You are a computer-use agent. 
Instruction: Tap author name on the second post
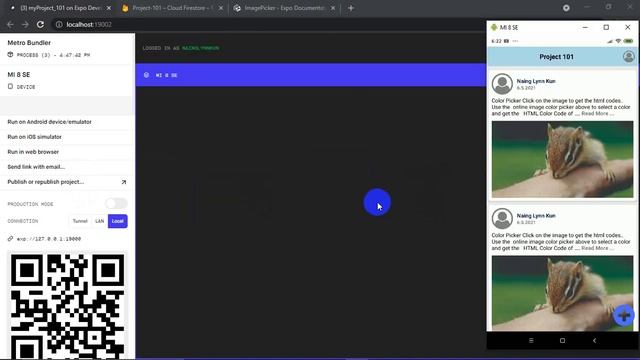pos(536,216)
